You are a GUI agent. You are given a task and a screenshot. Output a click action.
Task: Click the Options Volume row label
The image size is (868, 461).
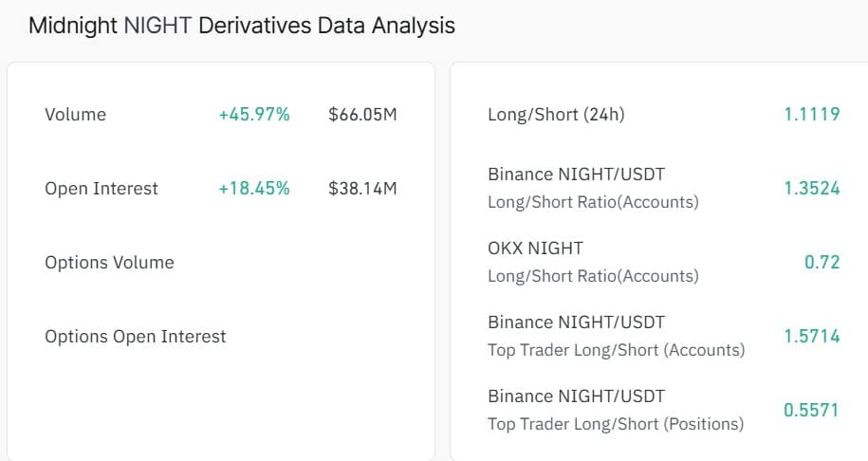point(109,263)
